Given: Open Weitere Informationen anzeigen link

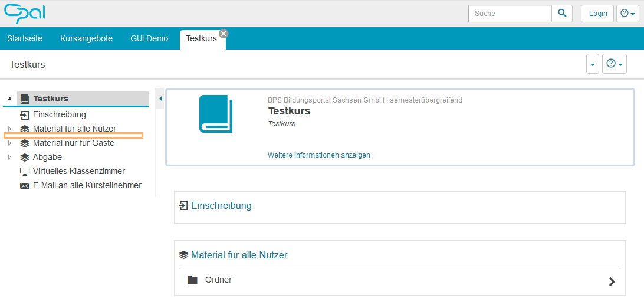Looking at the screenshot, I should (318, 155).
